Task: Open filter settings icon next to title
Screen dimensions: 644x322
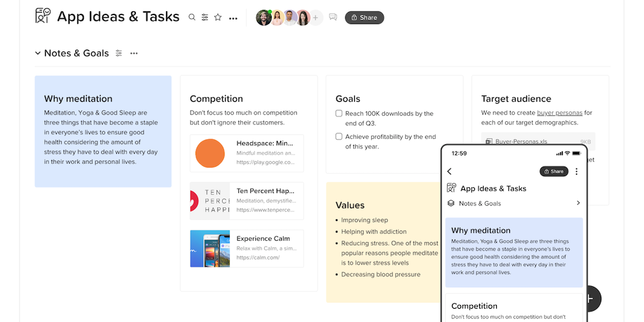Action: (x=205, y=18)
